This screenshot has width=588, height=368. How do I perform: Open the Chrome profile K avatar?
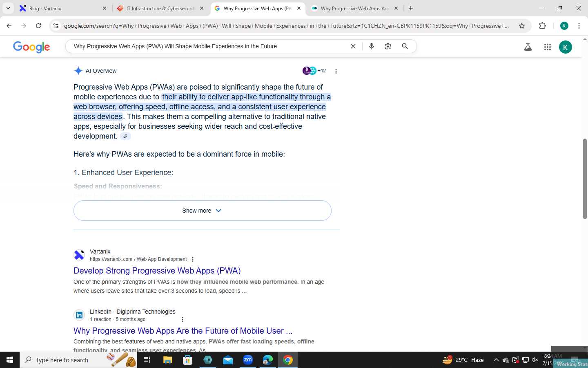click(564, 26)
